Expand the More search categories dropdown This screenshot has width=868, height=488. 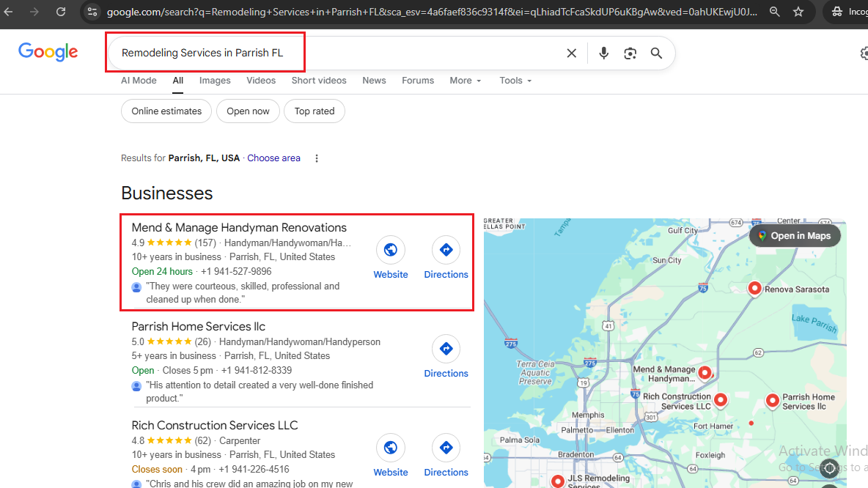(x=466, y=81)
